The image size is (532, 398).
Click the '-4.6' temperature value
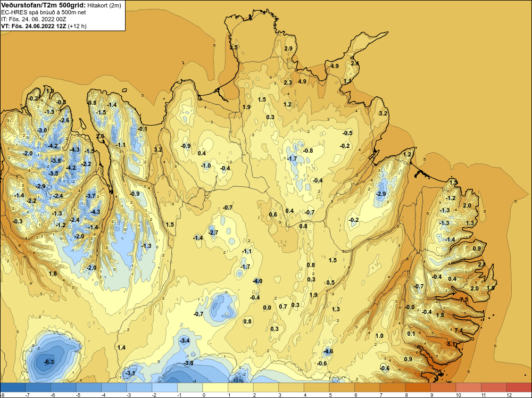328,351
